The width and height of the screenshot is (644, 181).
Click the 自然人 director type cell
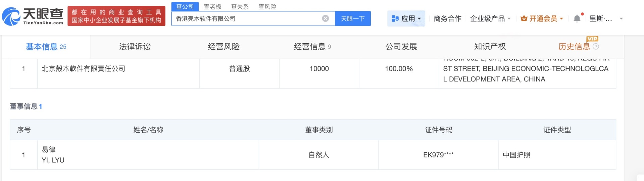tap(319, 155)
